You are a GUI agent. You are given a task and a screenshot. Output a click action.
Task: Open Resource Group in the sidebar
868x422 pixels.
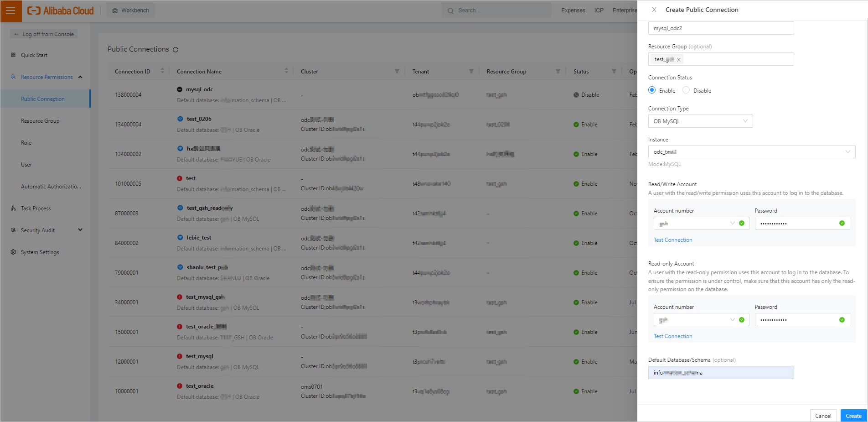40,121
